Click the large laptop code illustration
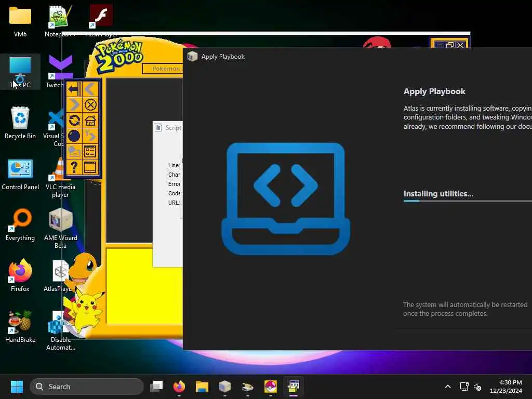 point(286,199)
